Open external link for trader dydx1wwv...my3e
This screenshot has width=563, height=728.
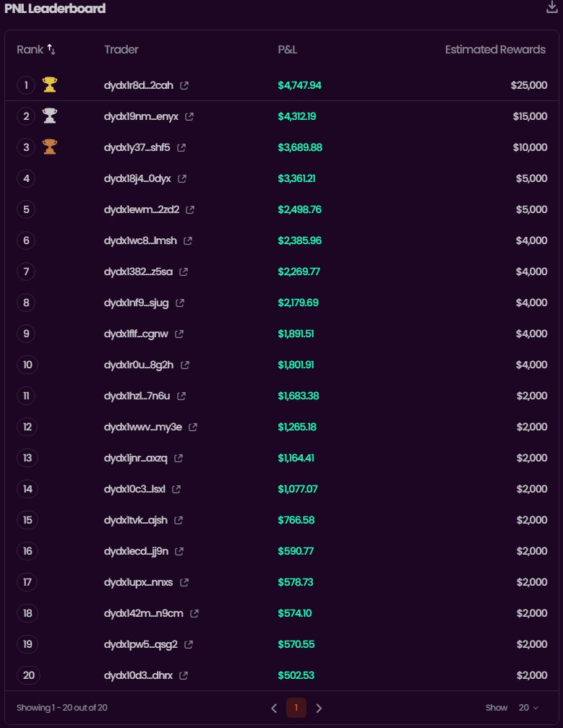(193, 427)
